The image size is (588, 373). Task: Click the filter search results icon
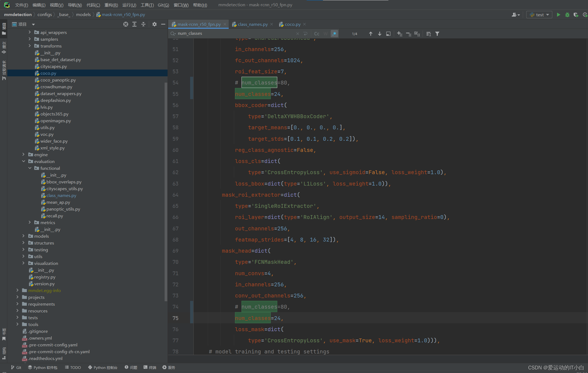pos(437,34)
